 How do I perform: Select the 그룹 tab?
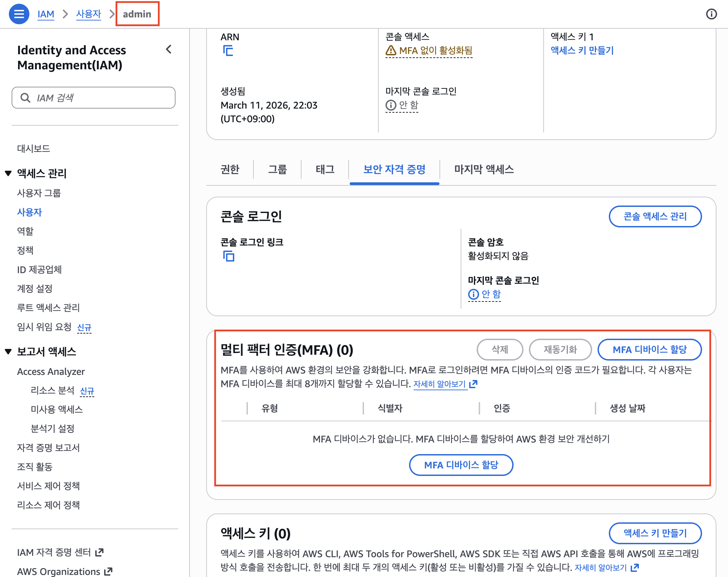(x=277, y=169)
